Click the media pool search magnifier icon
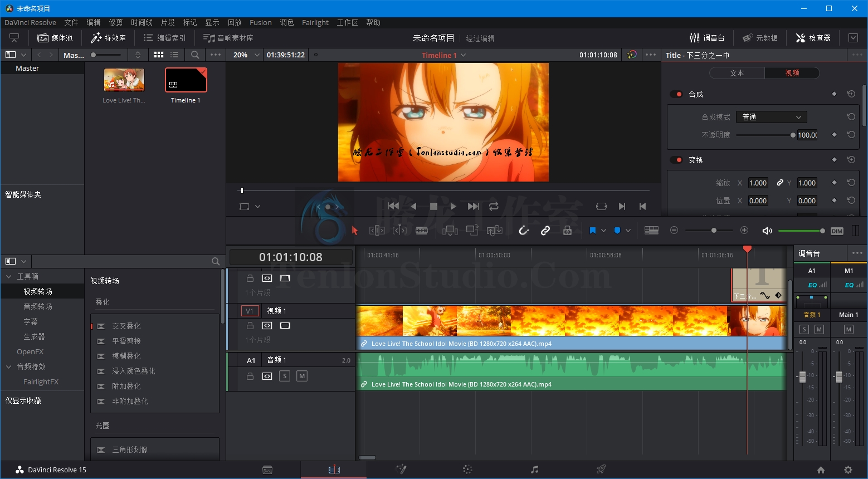 pos(195,55)
